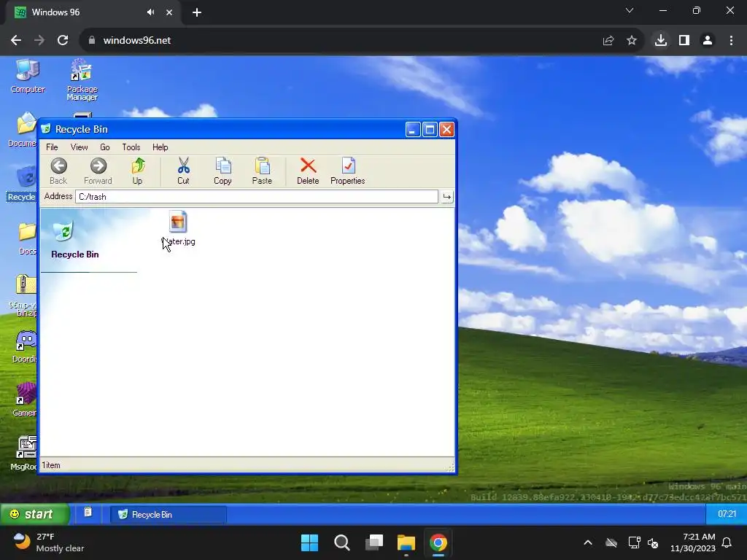Click the Windows 96 clock showing 07:21

coord(727,514)
